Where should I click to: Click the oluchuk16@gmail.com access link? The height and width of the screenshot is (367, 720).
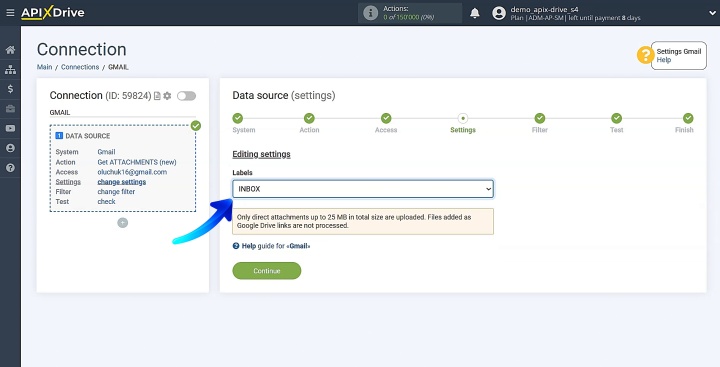click(x=132, y=172)
